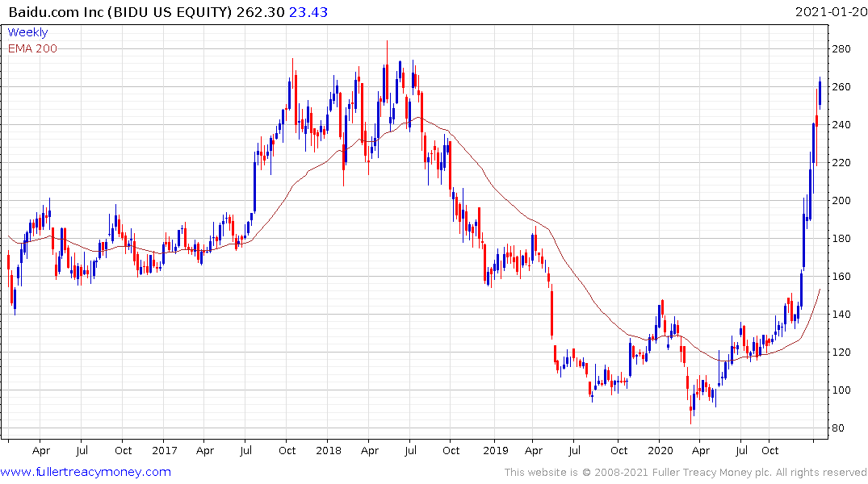
Task: Click the 100 price axis label
Action: pyautogui.click(x=841, y=390)
